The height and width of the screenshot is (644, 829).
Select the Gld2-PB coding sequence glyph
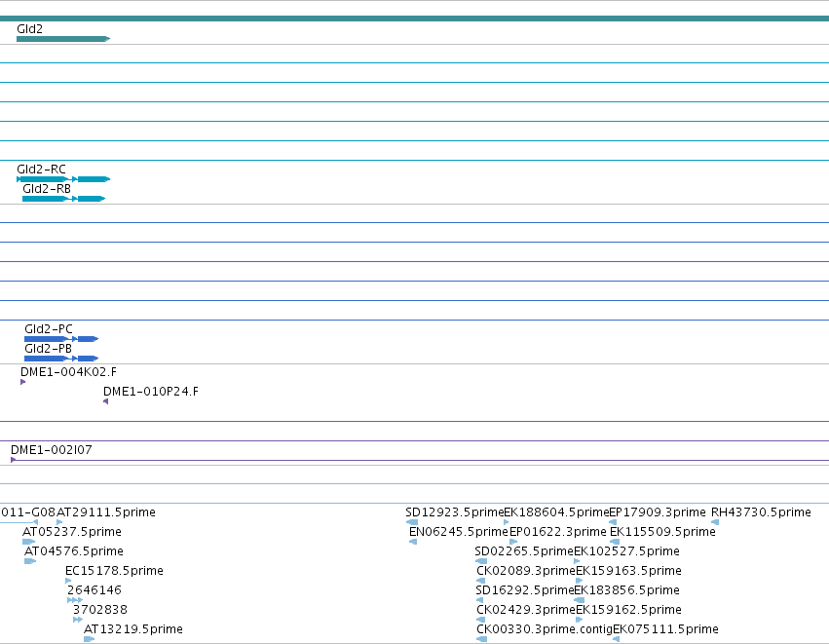pos(61,359)
